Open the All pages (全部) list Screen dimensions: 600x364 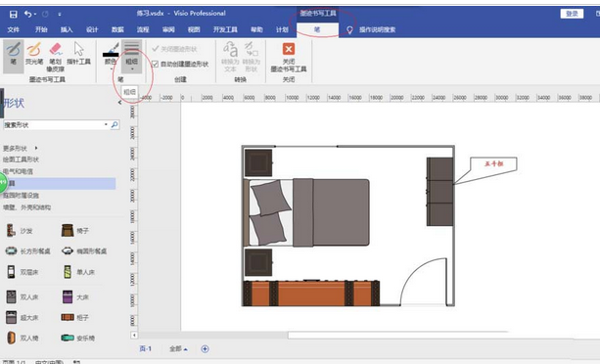(179, 348)
